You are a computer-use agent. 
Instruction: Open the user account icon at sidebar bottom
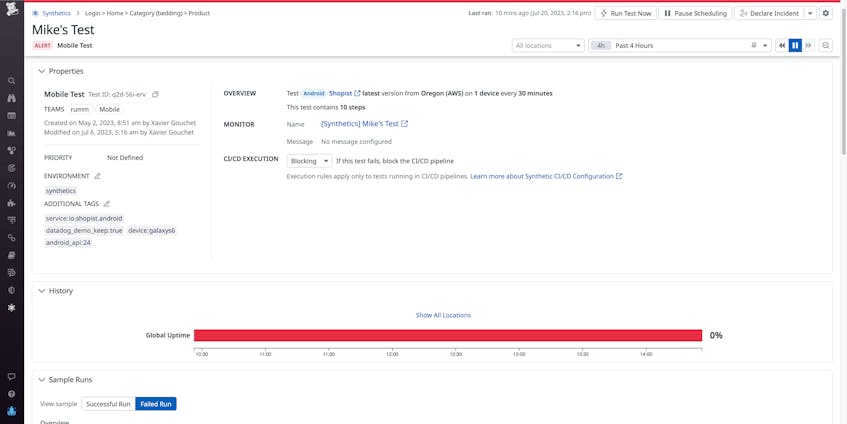coord(11,411)
